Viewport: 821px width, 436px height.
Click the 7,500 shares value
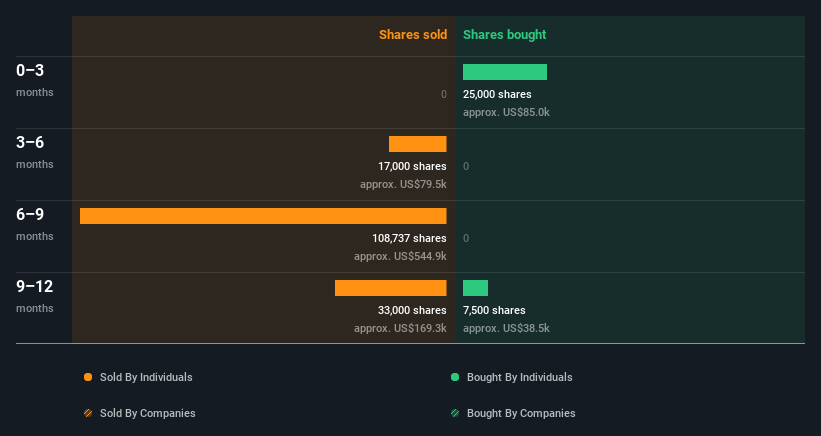click(x=494, y=310)
